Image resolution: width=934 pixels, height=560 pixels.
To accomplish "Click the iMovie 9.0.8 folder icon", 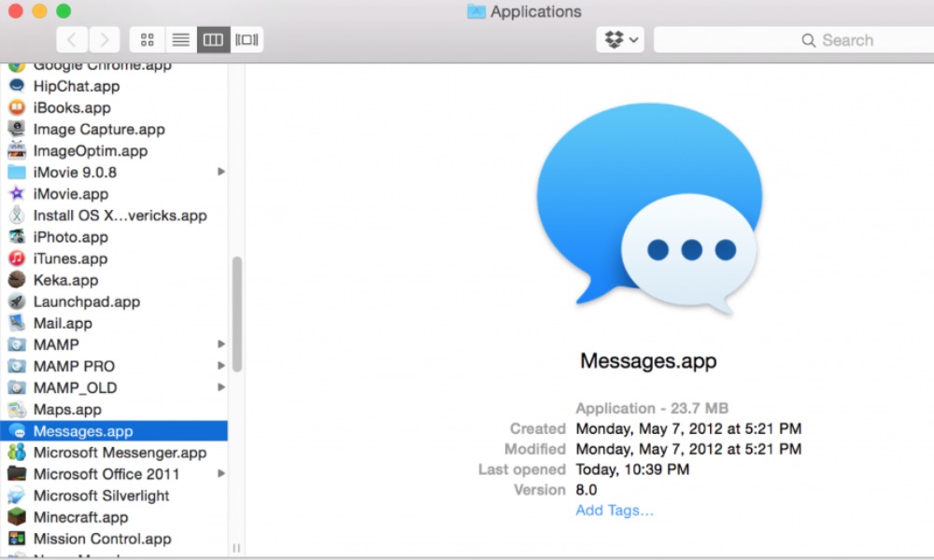I will click(x=17, y=172).
